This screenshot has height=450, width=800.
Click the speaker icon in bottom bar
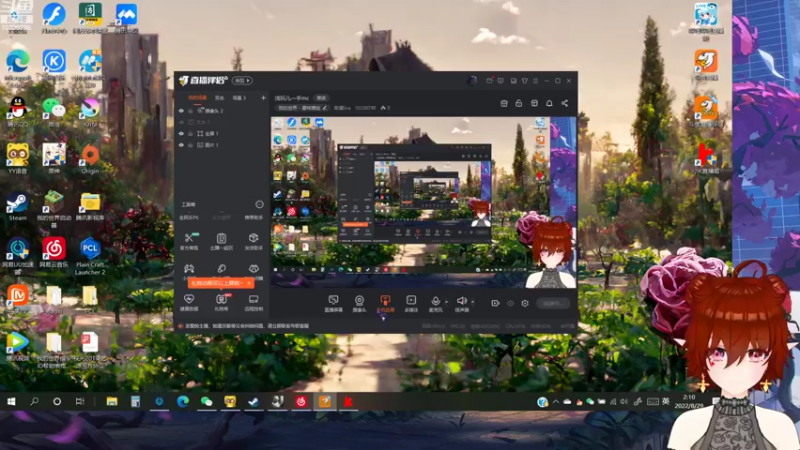(462, 303)
